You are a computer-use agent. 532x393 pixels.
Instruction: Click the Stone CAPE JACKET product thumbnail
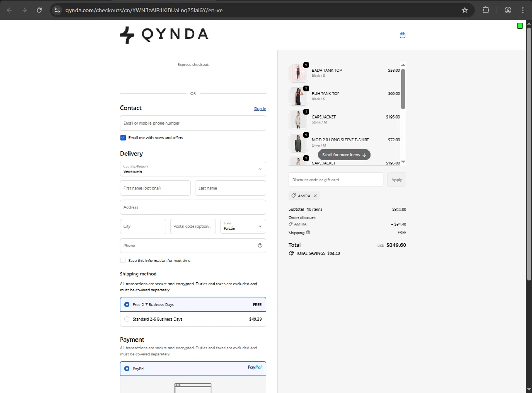(x=298, y=119)
